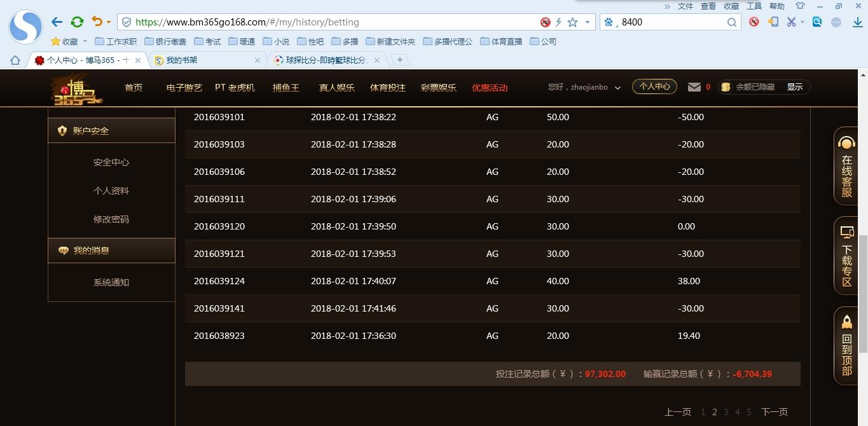The image size is (868, 426).
Task: Open the 收藏 browser menu
Action: tap(731, 6)
